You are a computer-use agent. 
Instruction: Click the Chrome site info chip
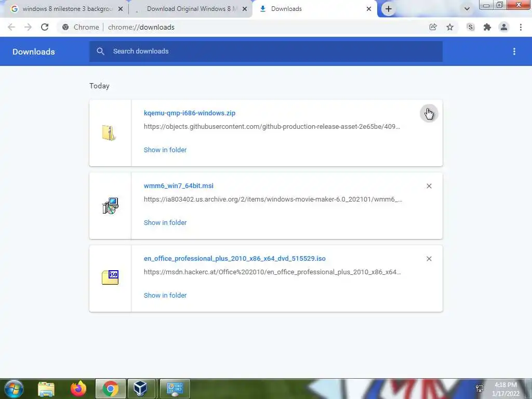click(81, 27)
